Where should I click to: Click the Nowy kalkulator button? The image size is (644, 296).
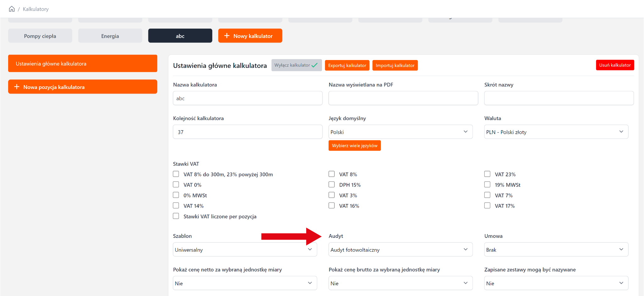(250, 36)
